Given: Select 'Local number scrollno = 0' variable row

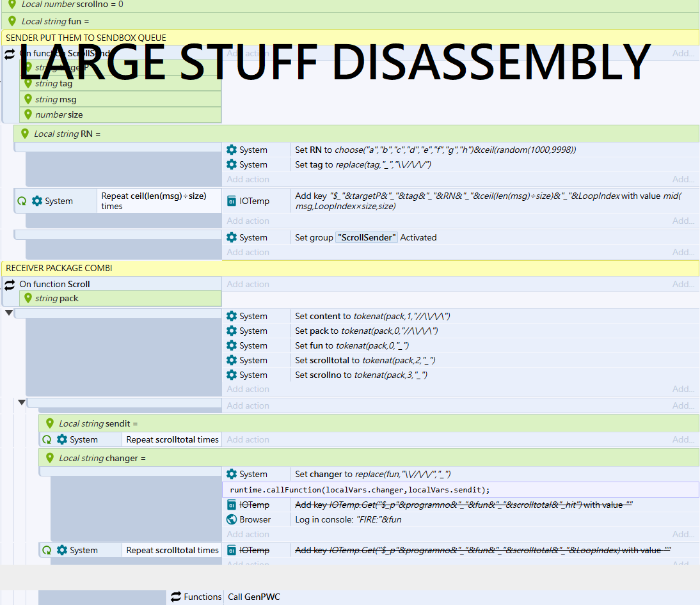Looking at the screenshot, I should click(x=350, y=4).
